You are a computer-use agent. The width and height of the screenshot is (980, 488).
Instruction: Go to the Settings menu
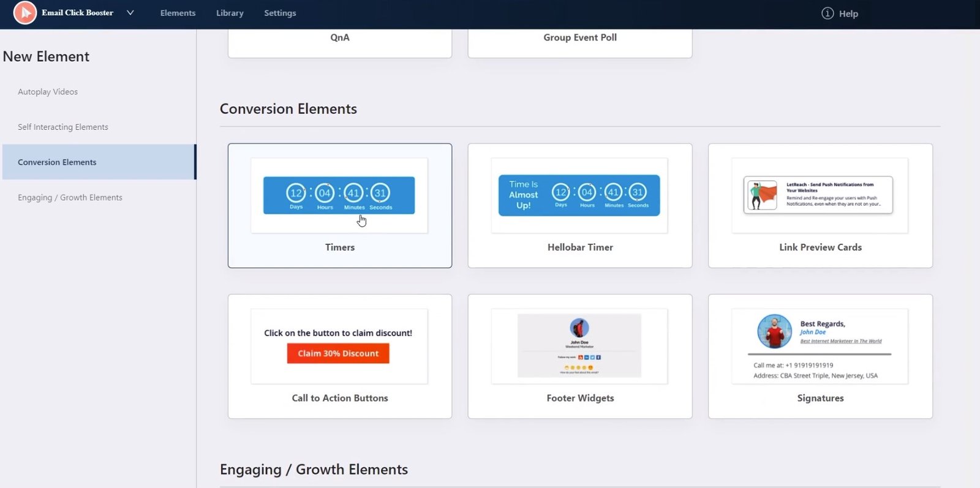click(x=280, y=13)
